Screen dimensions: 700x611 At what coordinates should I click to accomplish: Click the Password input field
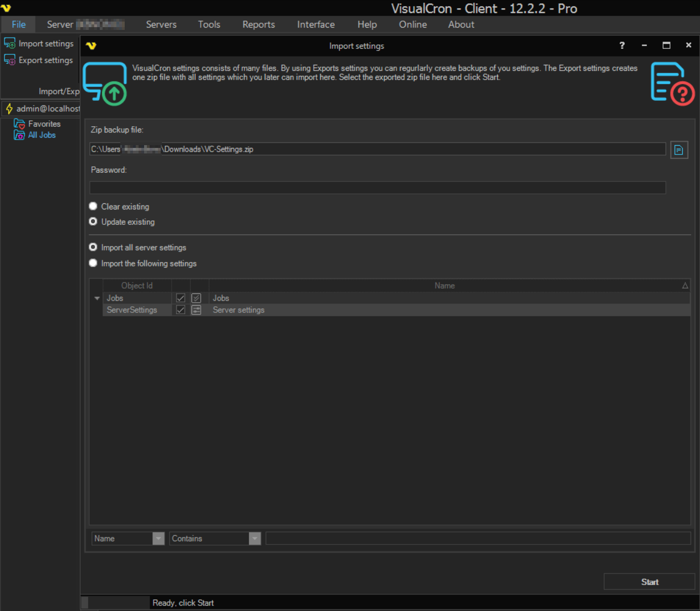377,188
